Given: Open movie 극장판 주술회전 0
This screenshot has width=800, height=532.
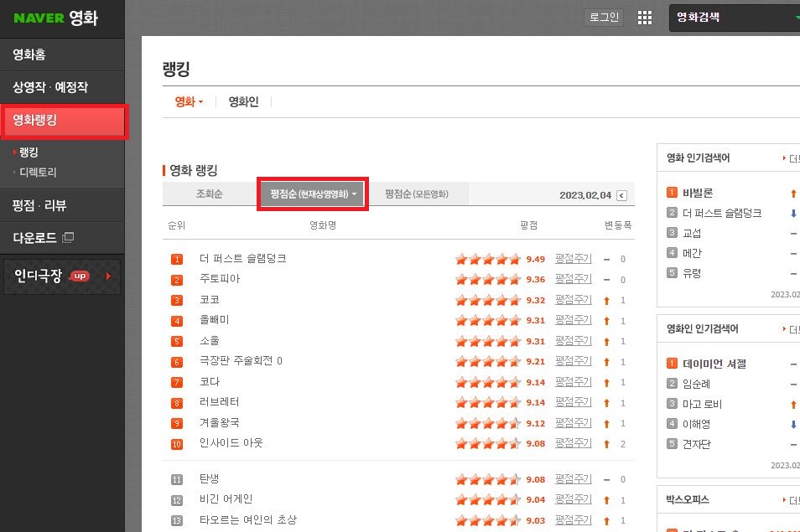Looking at the screenshot, I should click(x=241, y=361).
